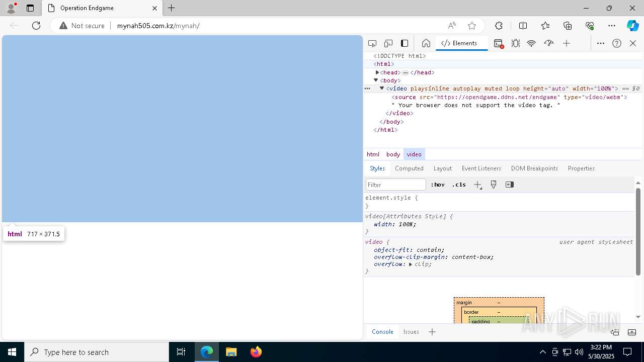
Task: Click the html breadcrumb
Action: pyautogui.click(x=373, y=154)
